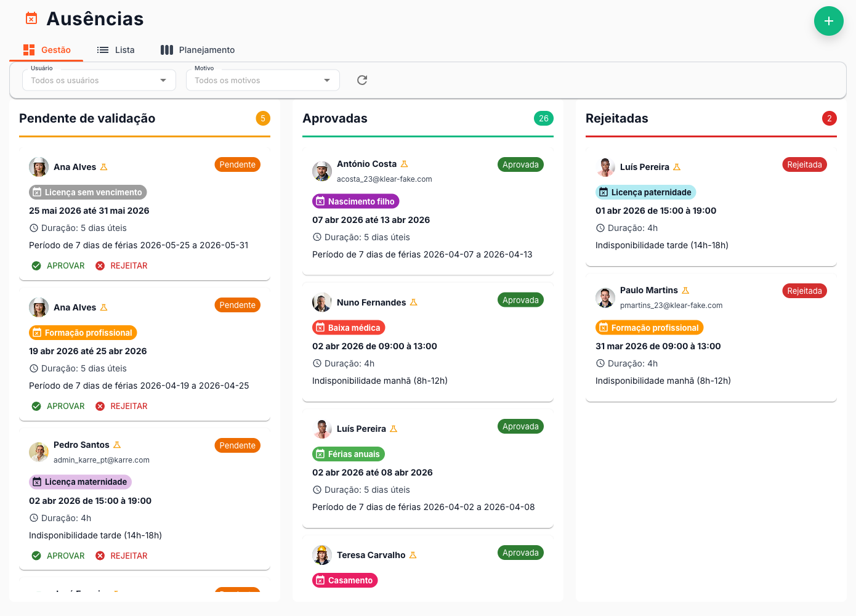Click Teresa Carvalho's avatar picture
The width and height of the screenshot is (856, 616).
(x=322, y=555)
